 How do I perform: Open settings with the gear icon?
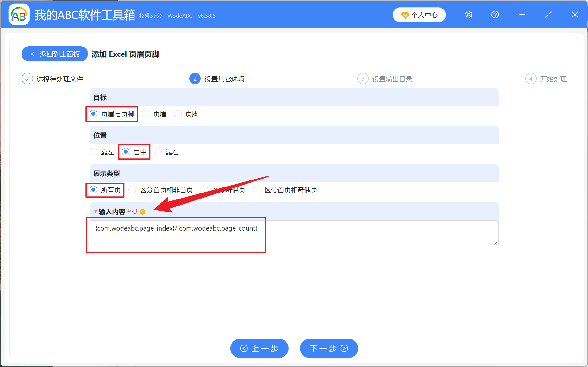tap(468, 15)
